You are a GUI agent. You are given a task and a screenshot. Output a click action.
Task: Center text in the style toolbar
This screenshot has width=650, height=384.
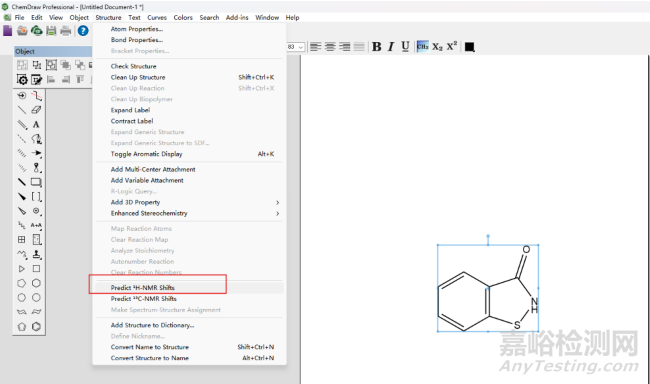330,47
